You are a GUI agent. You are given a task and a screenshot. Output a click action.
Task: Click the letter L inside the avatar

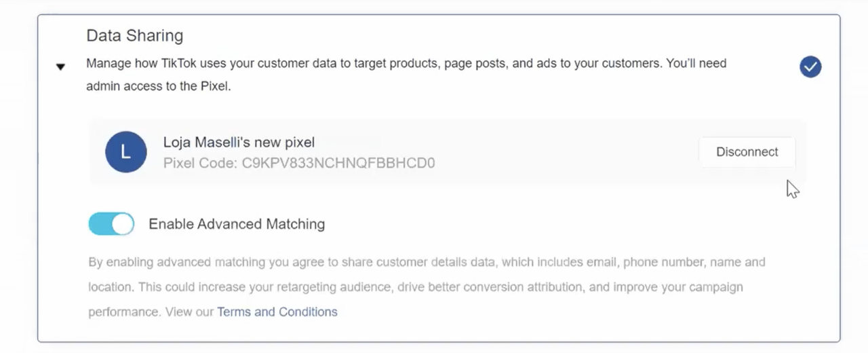click(x=125, y=152)
